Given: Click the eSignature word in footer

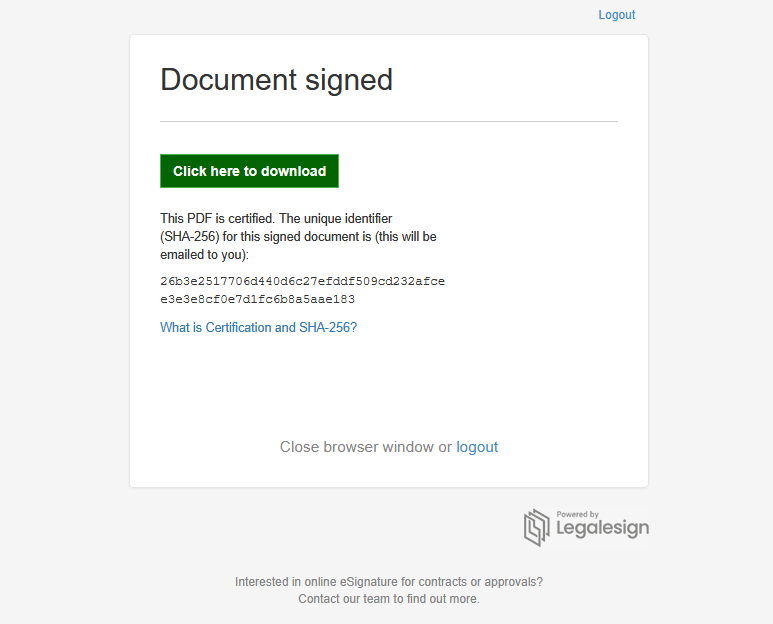Looking at the screenshot, I should coord(369,582).
